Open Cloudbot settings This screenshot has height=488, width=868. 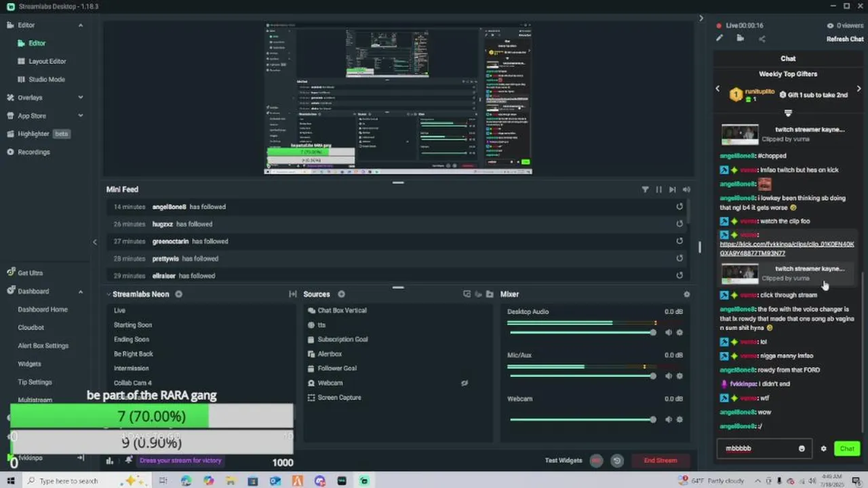click(x=31, y=327)
